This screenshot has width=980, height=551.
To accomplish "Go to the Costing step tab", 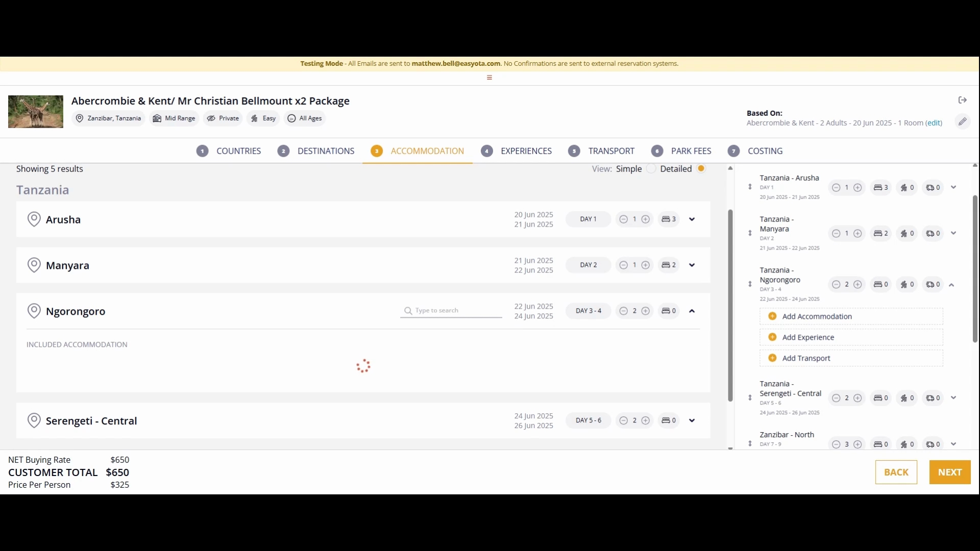I will pos(755,151).
